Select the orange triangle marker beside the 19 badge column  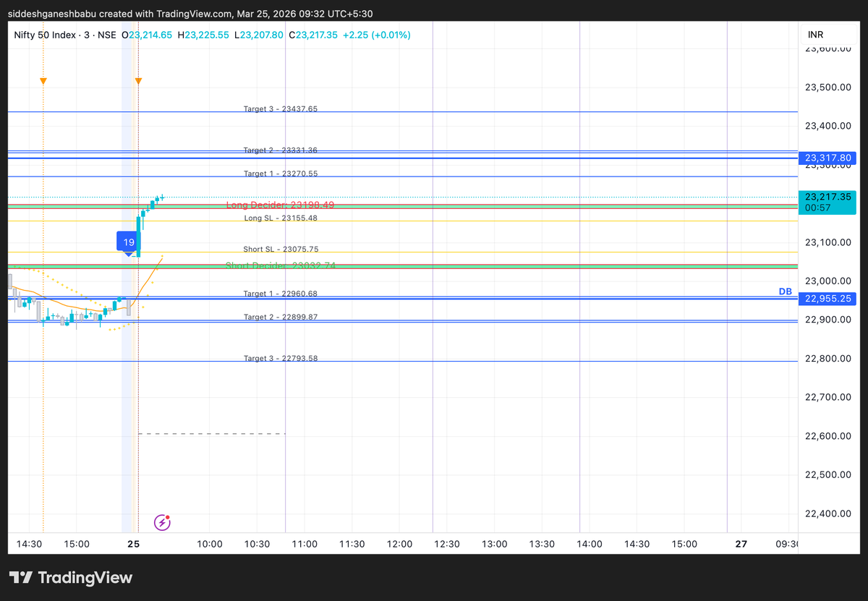[x=138, y=81]
